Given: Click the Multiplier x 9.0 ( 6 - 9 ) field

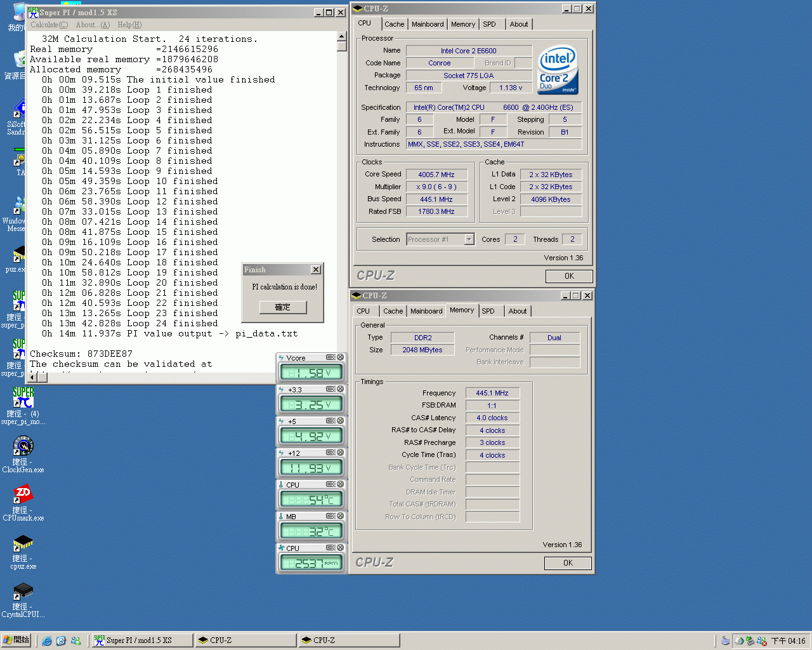Looking at the screenshot, I should click(436, 187).
